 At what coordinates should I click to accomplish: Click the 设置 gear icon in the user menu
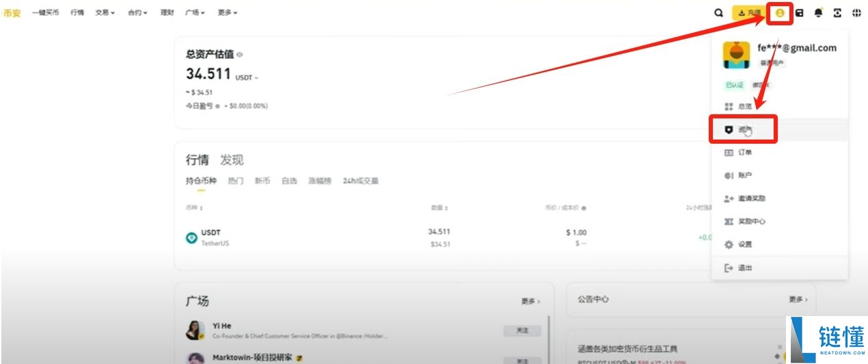pyautogui.click(x=729, y=244)
